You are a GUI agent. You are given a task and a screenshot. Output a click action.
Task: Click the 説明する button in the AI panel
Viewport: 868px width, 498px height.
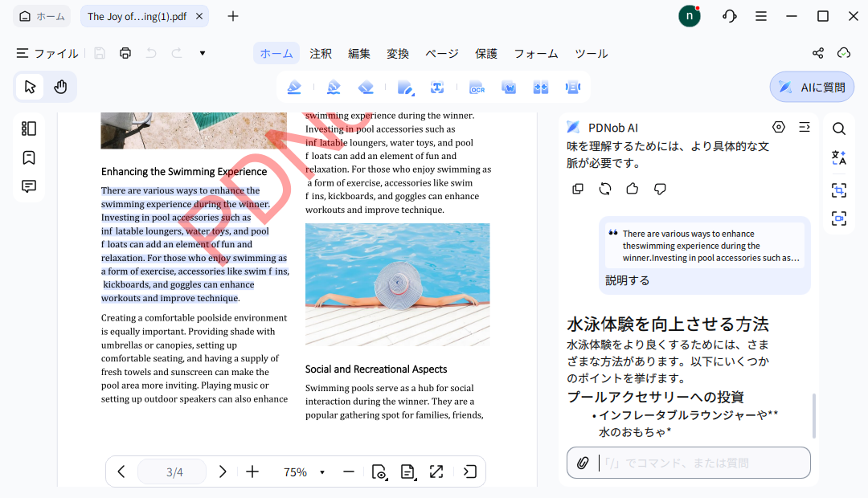pos(625,280)
